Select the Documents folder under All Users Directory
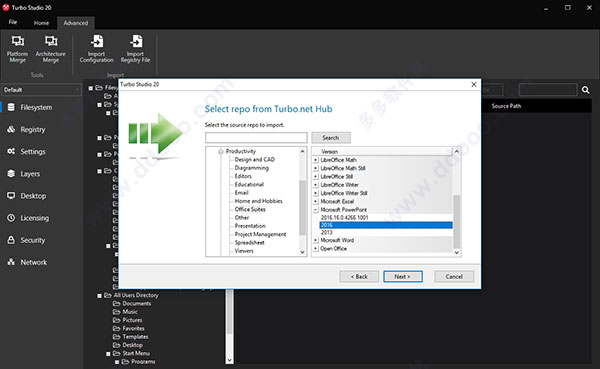The width and height of the screenshot is (600, 369). (136, 304)
